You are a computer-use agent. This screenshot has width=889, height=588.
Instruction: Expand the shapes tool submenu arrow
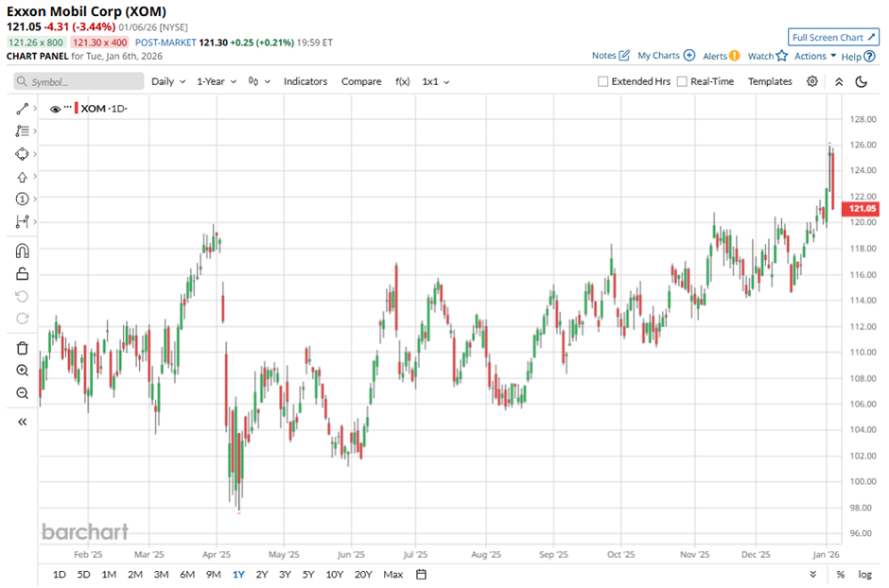pos(35,153)
